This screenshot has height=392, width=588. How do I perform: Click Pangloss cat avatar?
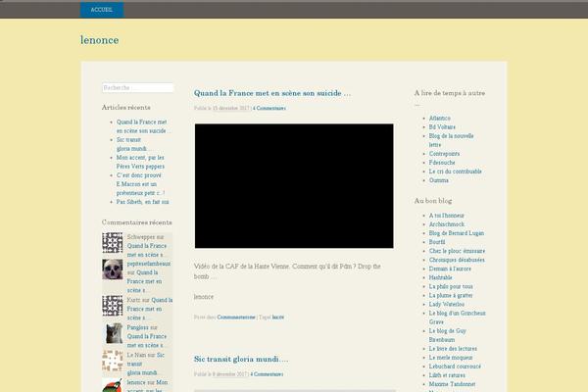(113, 333)
